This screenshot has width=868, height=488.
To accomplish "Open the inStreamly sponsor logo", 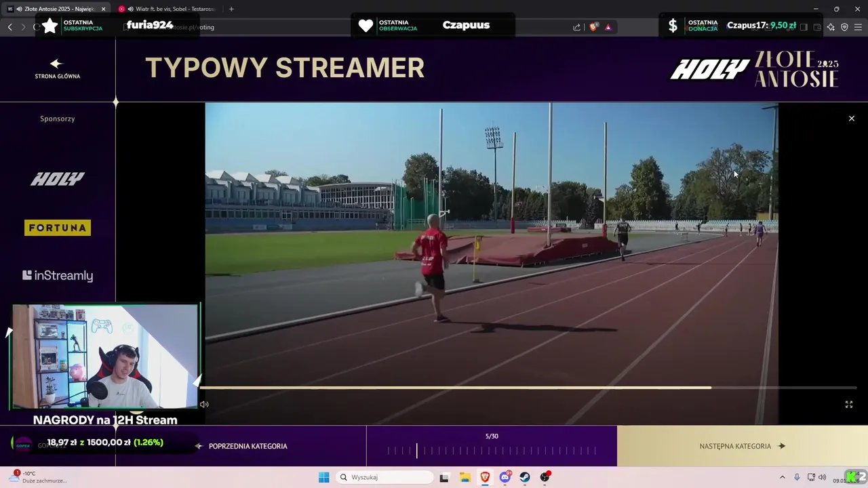I will (58, 275).
